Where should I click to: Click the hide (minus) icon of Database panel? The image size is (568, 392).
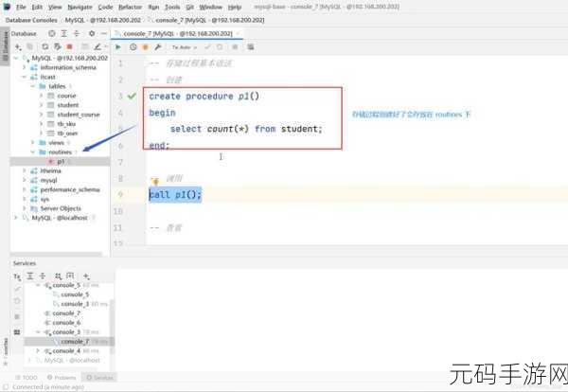[103, 33]
